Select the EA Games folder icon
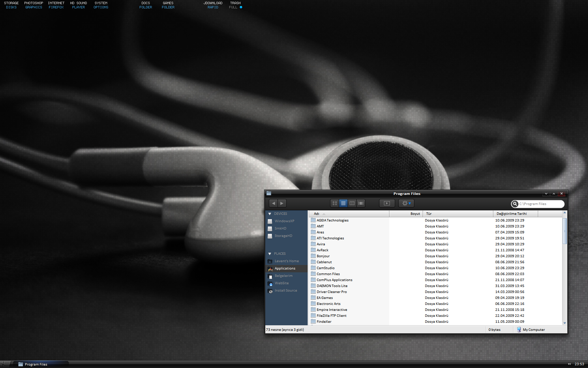Screen dimensions: 588x368 tap(313, 298)
